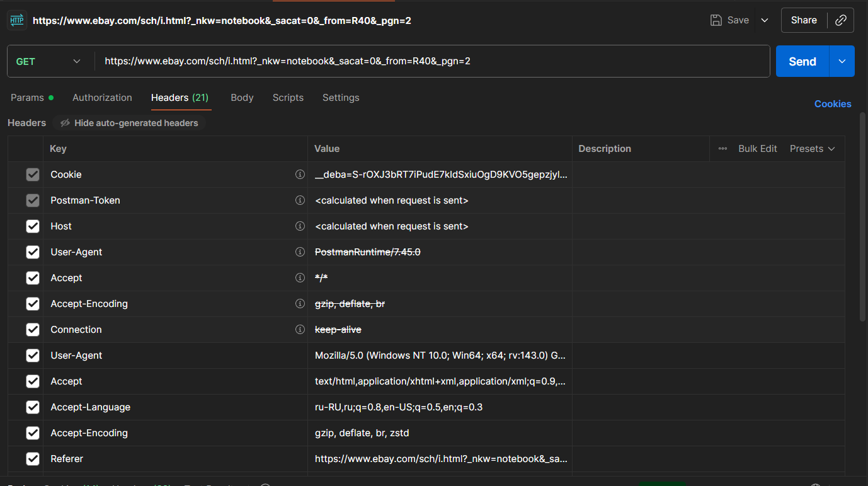Show info for the Cookie header

tap(300, 175)
